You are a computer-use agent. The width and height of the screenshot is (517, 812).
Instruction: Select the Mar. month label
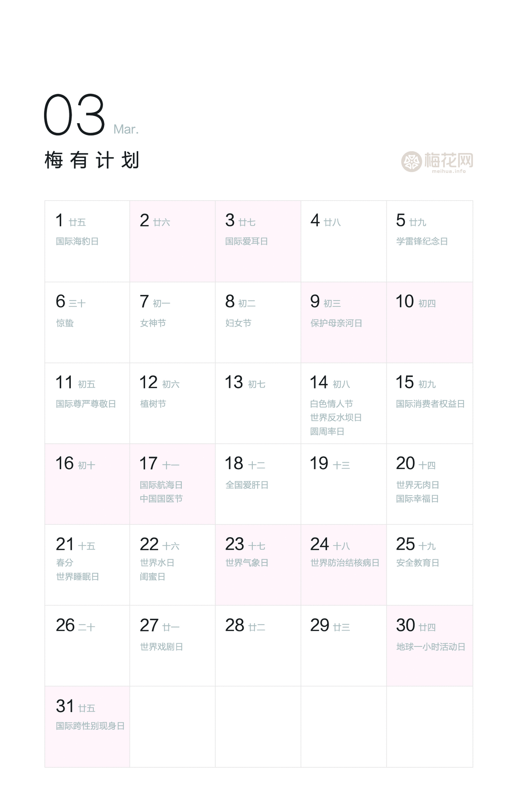(x=126, y=129)
